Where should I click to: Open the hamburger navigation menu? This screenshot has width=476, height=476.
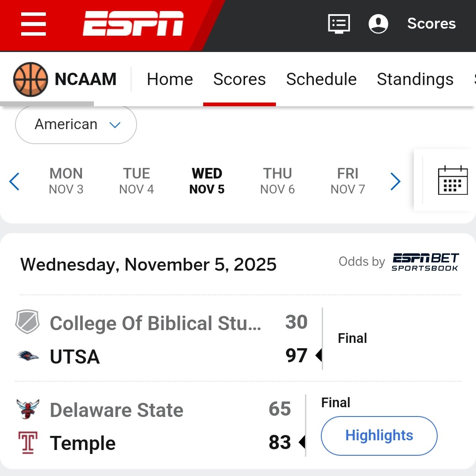pyautogui.click(x=33, y=24)
